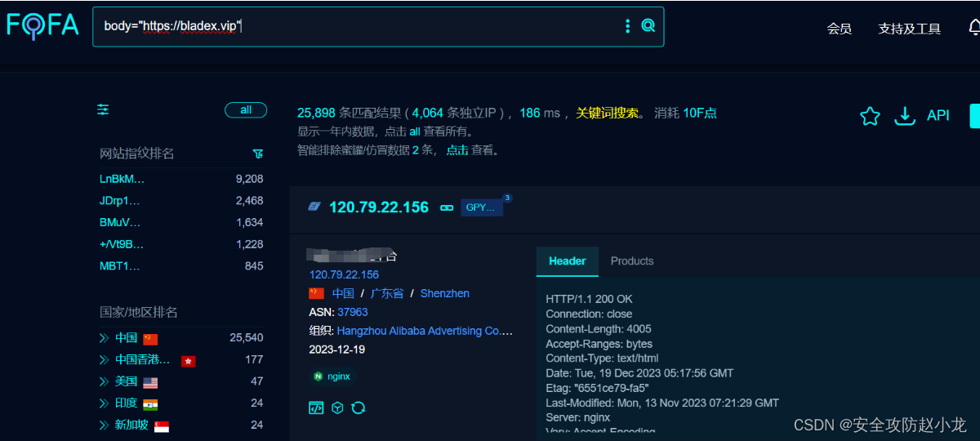Viewport: 980px width, 441px height.
Task: Click the HTTP/1.1 200 OK header line
Action: click(x=589, y=299)
